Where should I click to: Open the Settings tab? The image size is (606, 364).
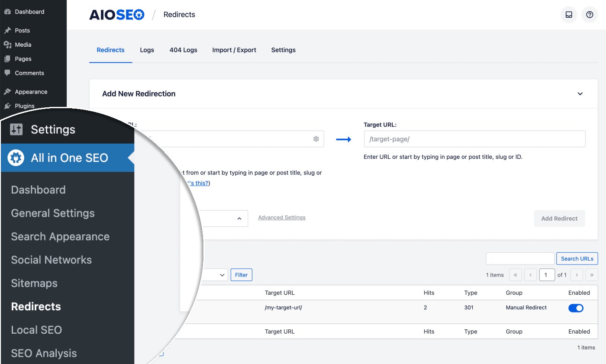[x=284, y=50]
